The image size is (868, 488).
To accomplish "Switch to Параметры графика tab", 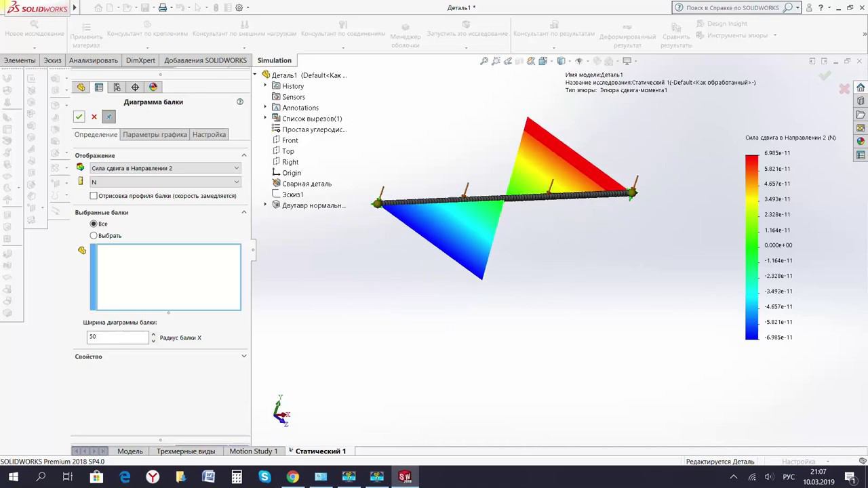I will [155, 134].
